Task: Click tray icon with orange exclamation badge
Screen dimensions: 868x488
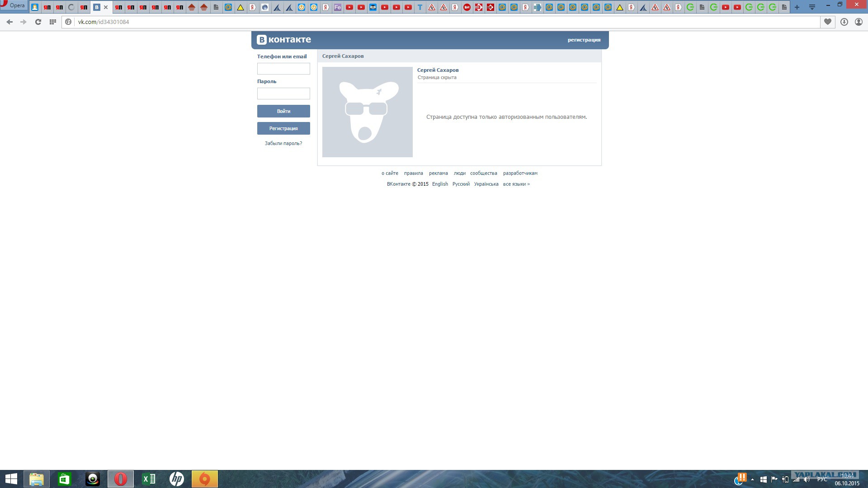Action: [740, 479]
